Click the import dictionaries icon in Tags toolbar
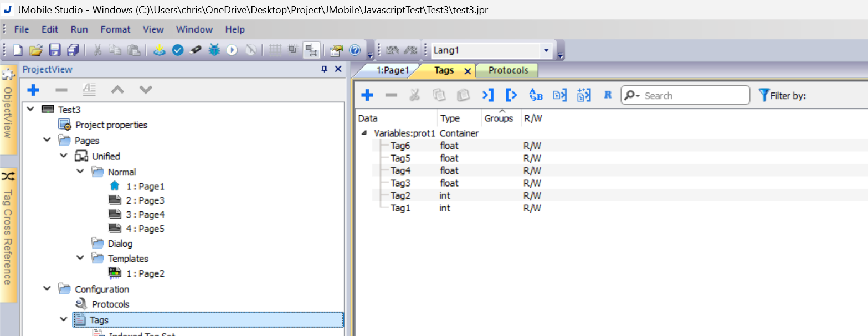Image resolution: width=868 pixels, height=336 pixels. pyautogui.click(x=560, y=95)
